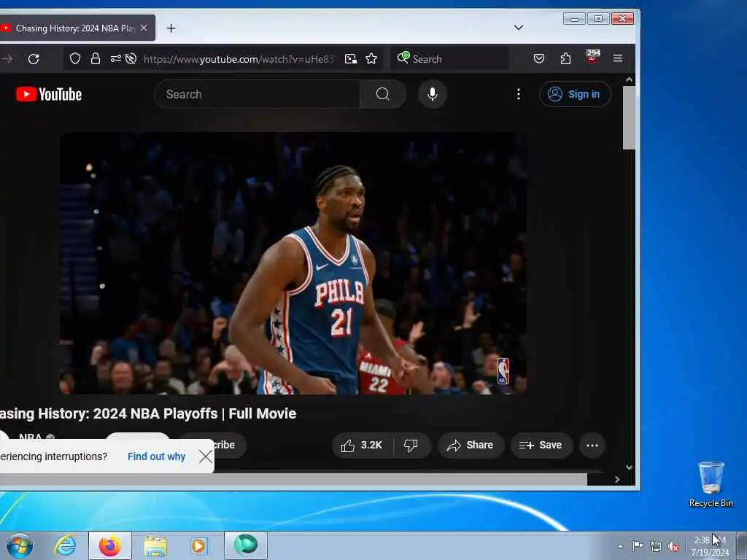Click the Firefox address bar URL

[239, 59]
